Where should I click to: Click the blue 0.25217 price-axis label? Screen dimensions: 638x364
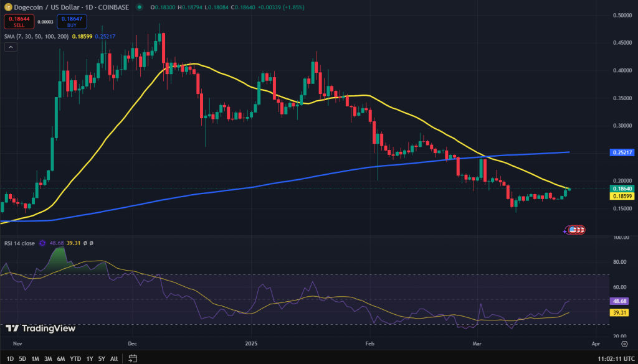coord(621,152)
